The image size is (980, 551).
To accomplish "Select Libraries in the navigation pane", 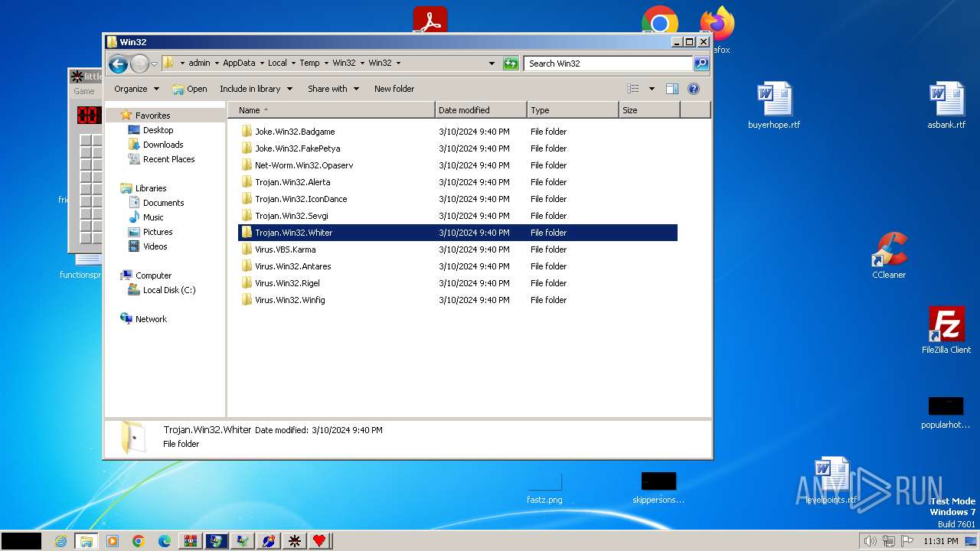I will coord(151,188).
